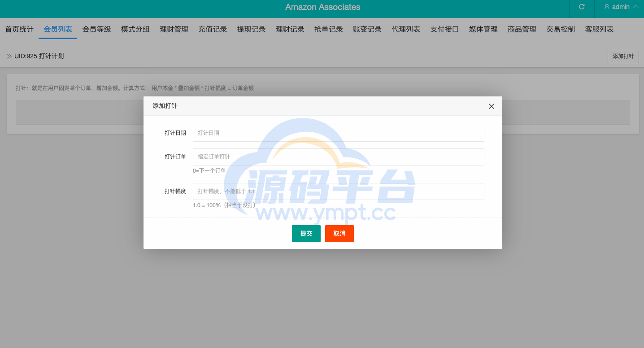The height and width of the screenshot is (348, 644).
Task: Cancel the dialog with 取消 button
Action: (339, 234)
